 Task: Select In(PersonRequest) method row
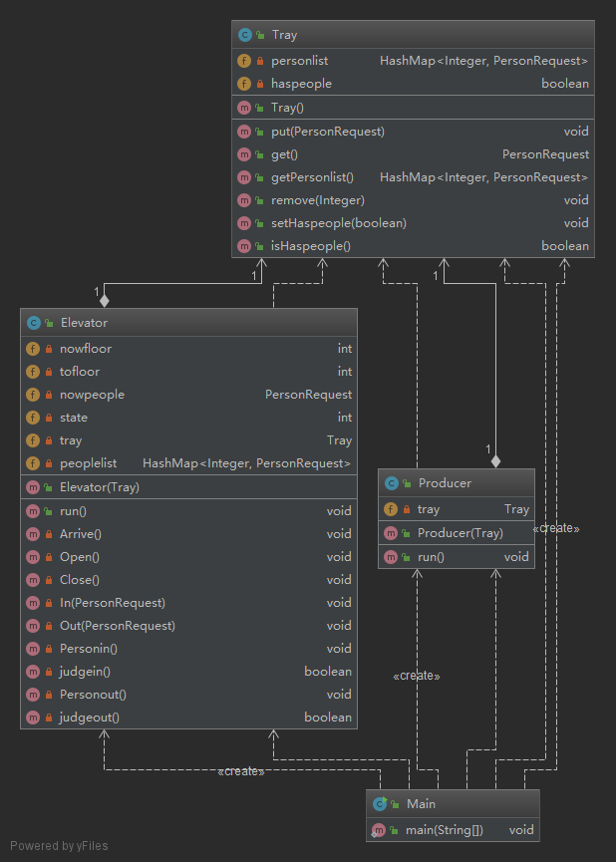[x=188, y=603]
